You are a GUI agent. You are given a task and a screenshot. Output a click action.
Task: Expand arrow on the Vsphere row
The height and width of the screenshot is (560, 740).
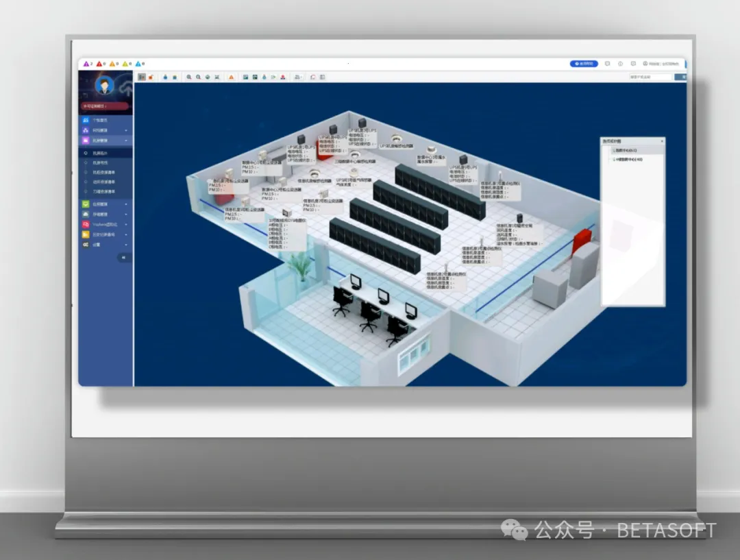click(126, 225)
